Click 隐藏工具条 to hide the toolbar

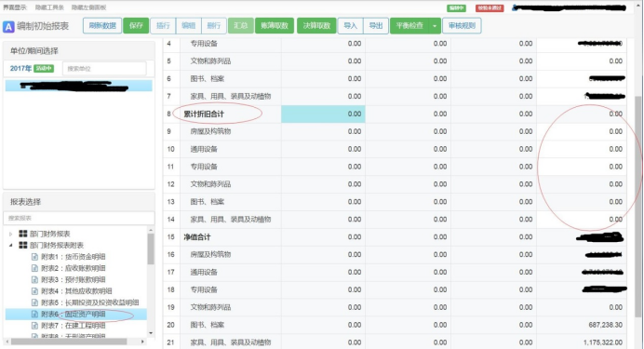click(49, 7)
